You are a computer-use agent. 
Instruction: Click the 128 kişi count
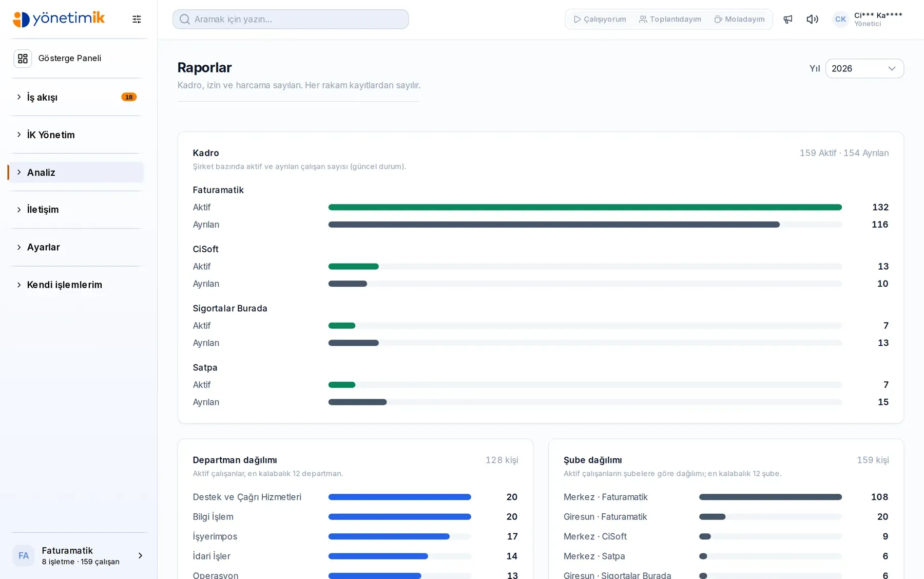click(x=502, y=460)
